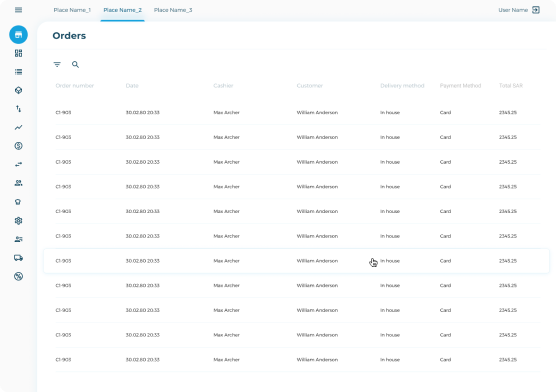Click the total in the highlighted row
The image size is (556, 392).
(508, 261)
